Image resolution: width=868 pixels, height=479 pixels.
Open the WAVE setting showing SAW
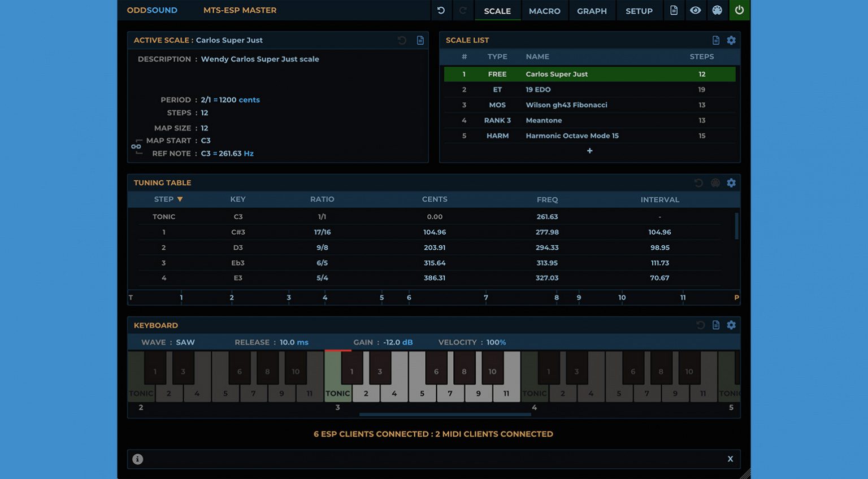(x=186, y=342)
